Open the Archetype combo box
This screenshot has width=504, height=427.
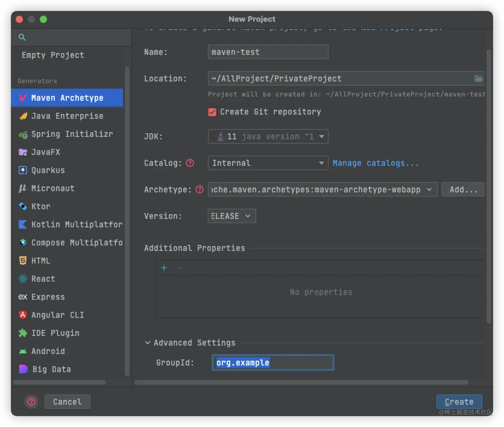click(322, 189)
